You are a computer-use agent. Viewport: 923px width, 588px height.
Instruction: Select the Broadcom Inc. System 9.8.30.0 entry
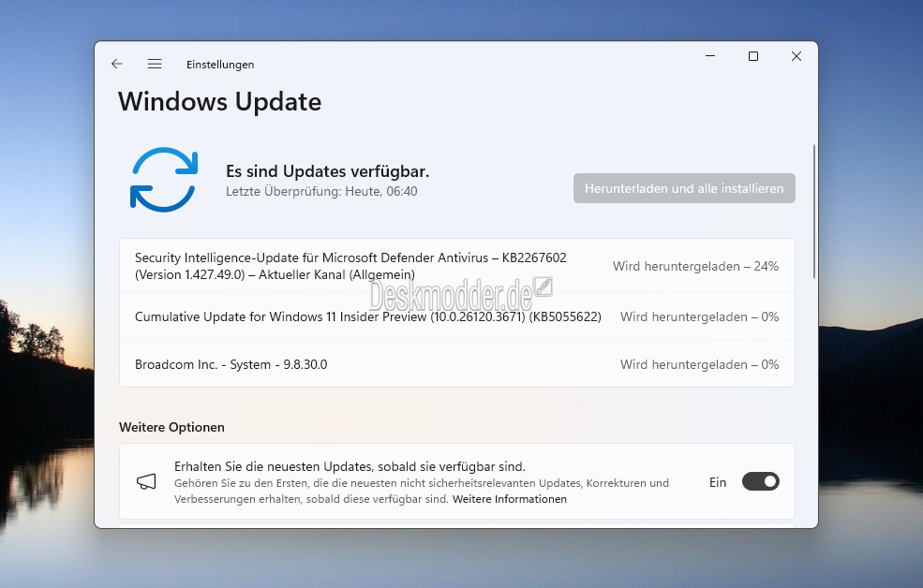(456, 364)
